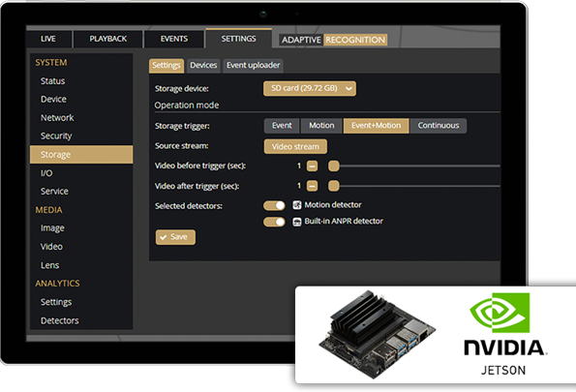
Task: Click the Video before trigger slider handle
Action: (334, 166)
